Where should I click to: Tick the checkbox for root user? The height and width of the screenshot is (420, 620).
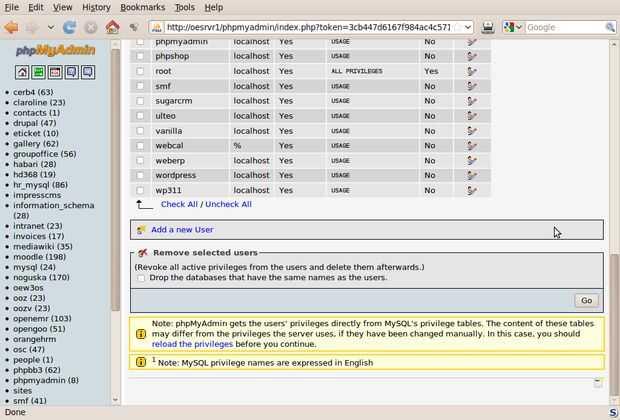(140, 71)
